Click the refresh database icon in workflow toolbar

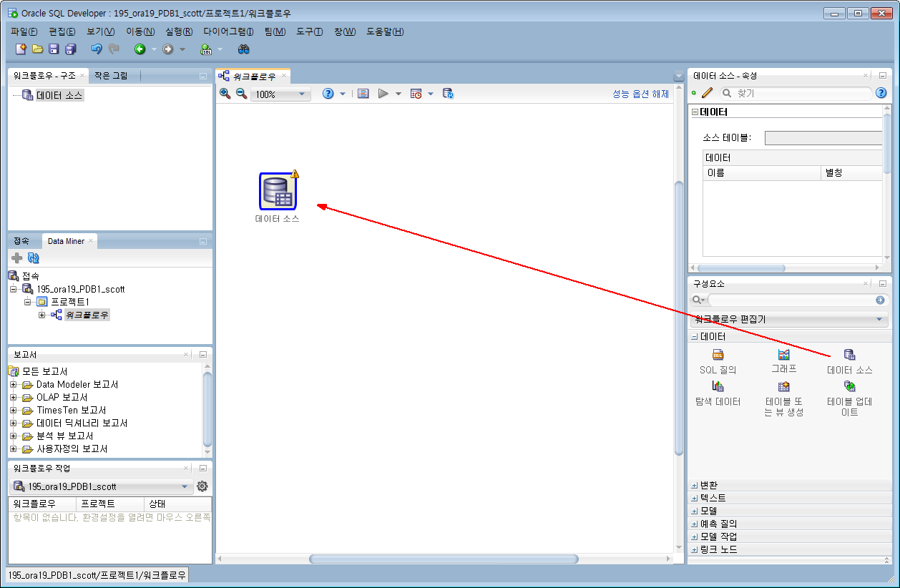[x=448, y=94]
